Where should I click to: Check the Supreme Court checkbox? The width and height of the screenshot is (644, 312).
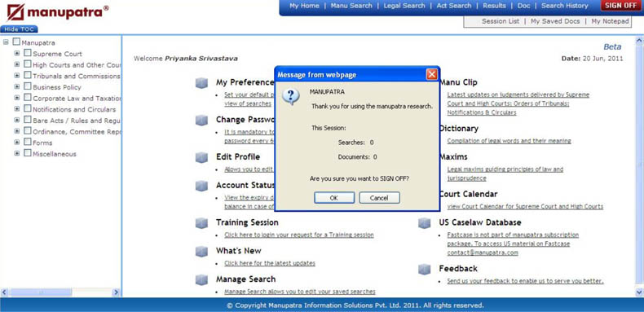27,53
